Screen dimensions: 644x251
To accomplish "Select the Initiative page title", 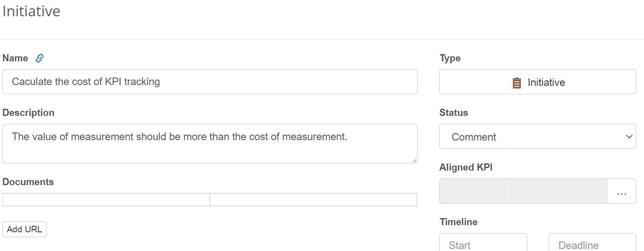I will click(31, 11).
